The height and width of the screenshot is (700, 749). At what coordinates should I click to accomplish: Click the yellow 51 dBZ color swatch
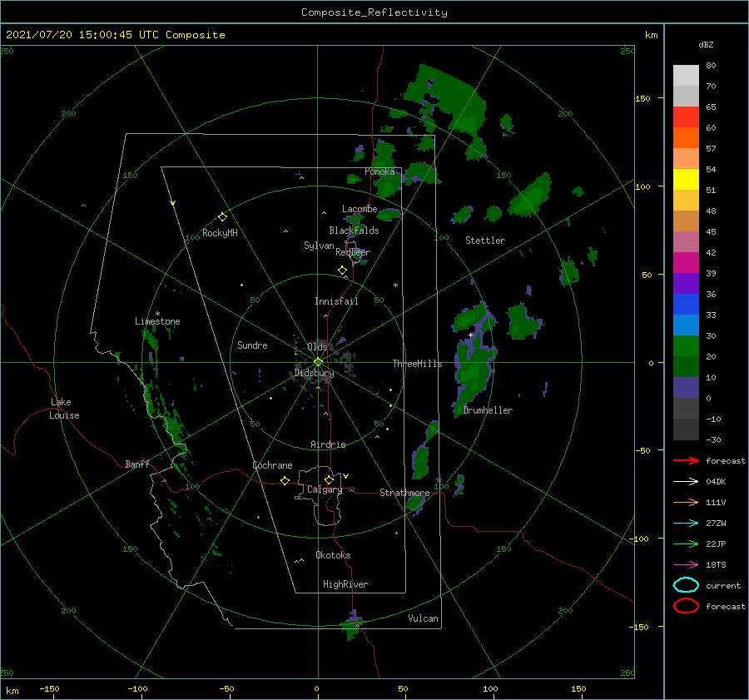click(686, 180)
